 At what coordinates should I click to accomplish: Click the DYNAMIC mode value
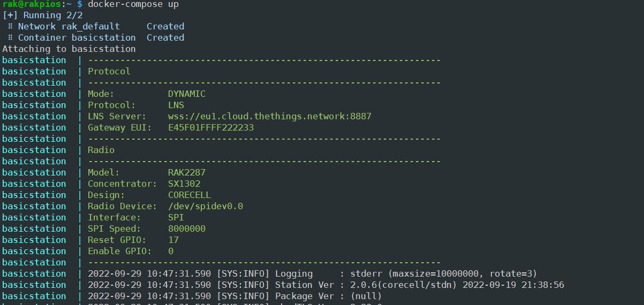tap(186, 94)
